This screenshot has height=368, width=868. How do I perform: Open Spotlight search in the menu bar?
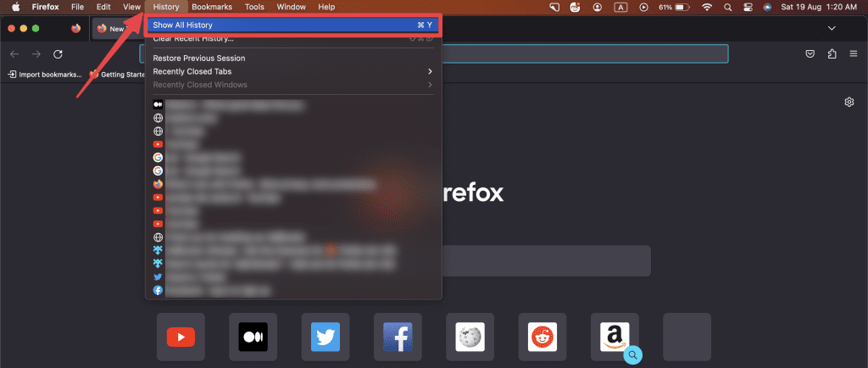[727, 7]
